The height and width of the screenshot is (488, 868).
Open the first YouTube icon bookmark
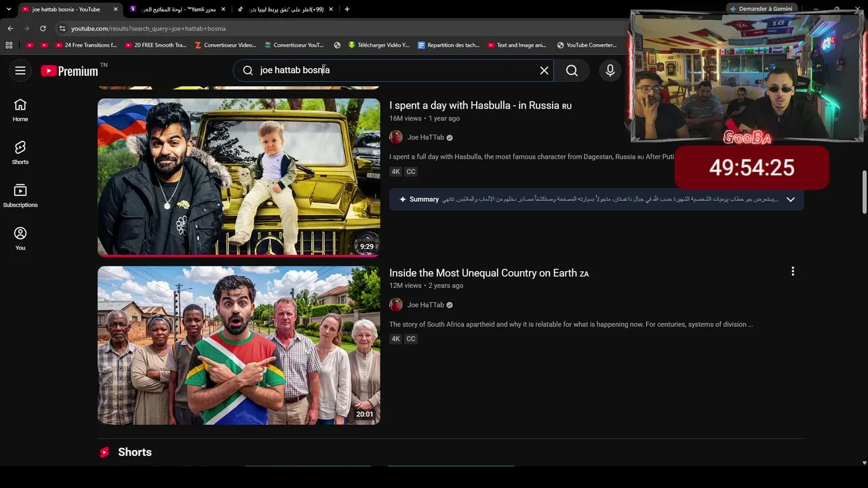pos(30,45)
